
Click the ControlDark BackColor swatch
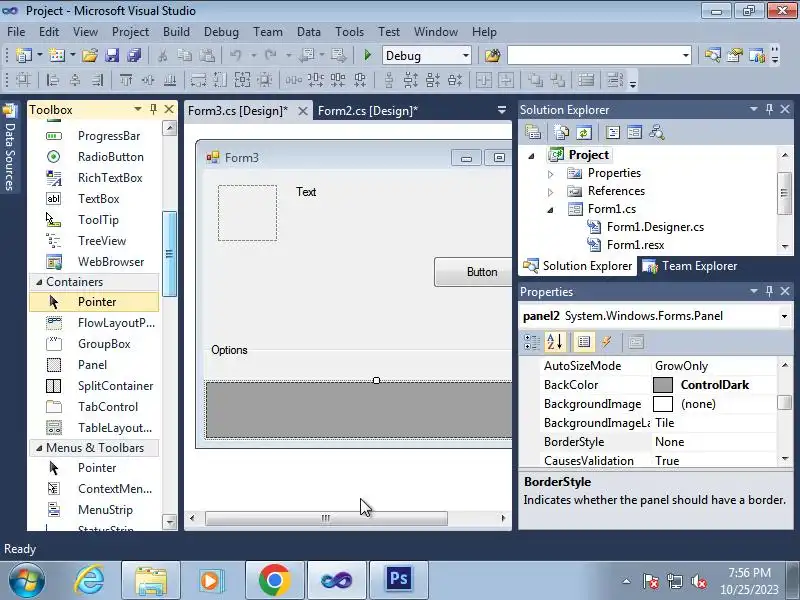(x=663, y=385)
